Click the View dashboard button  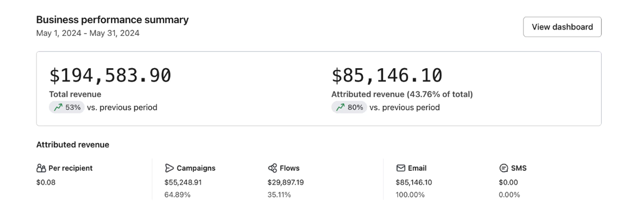click(x=562, y=27)
